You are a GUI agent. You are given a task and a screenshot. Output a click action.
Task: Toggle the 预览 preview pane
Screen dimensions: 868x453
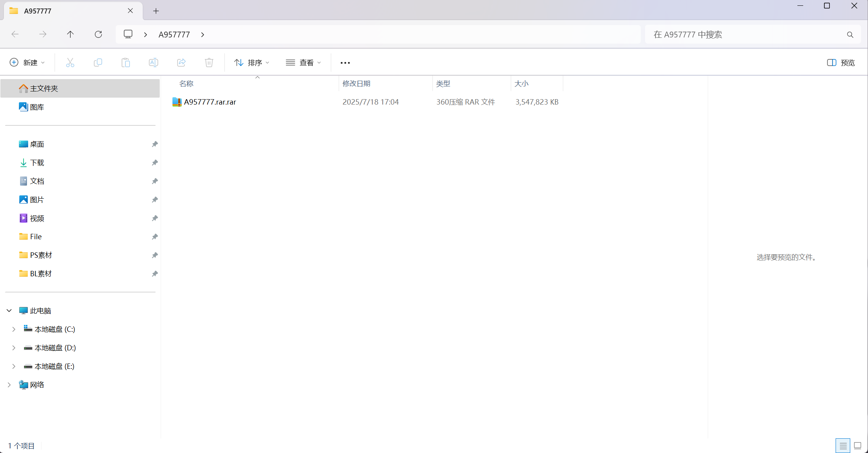coord(841,63)
